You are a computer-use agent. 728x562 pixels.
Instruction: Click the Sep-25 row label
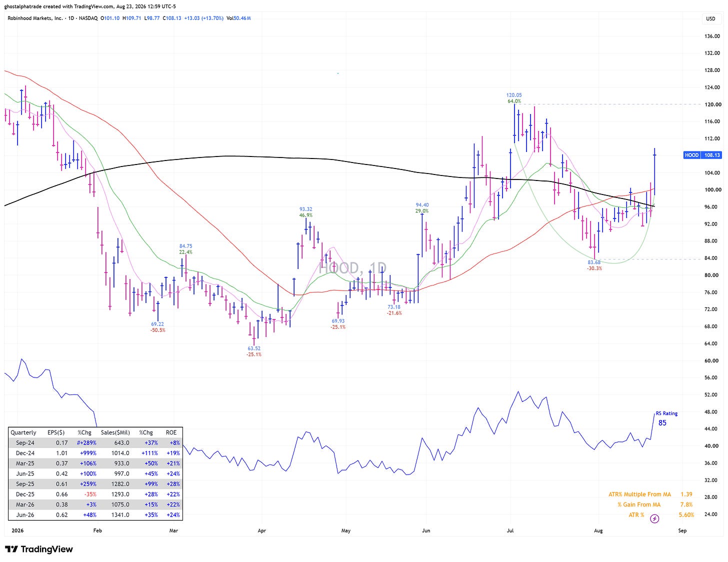25,484
